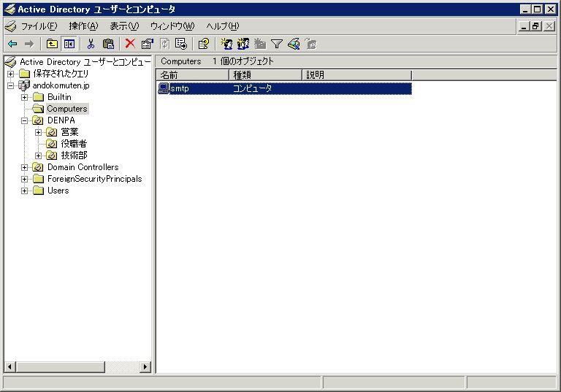Select the 営業 OU
The height and width of the screenshot is (392, 561).
69,132
